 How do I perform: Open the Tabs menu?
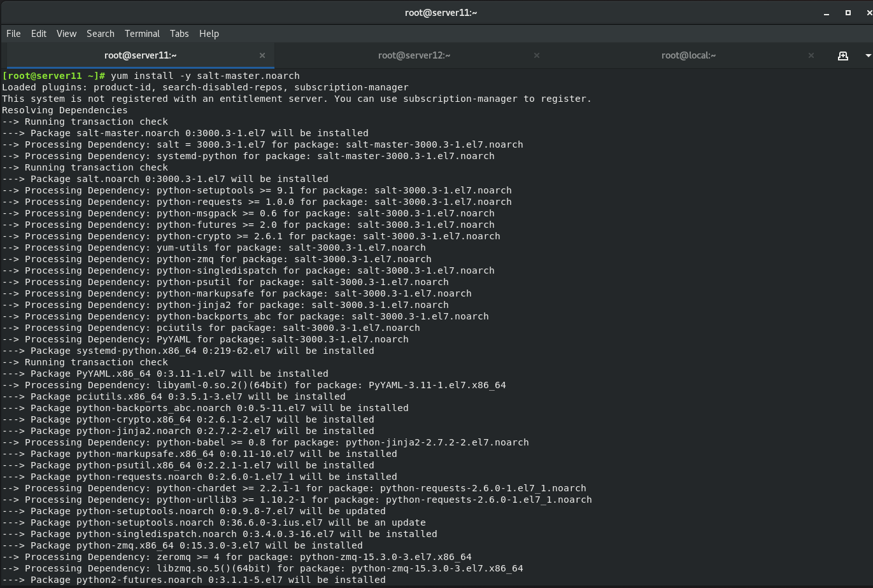(179, 33)
